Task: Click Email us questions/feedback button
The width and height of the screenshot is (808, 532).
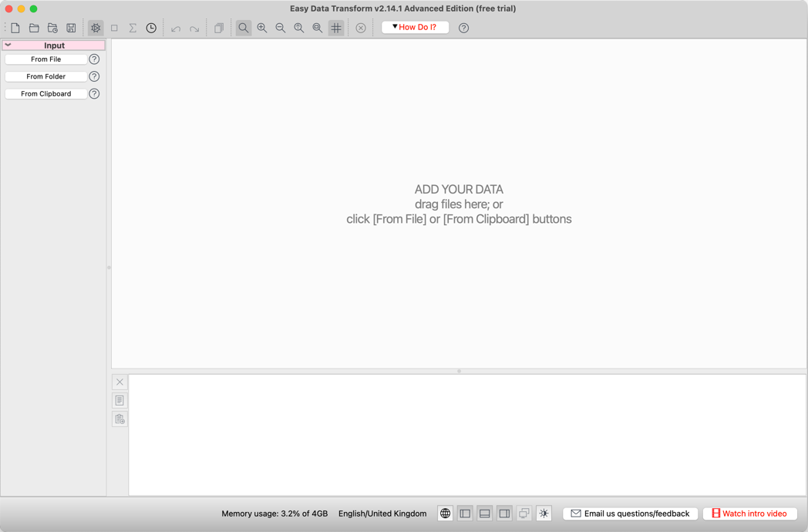Action: coord(630,513)
